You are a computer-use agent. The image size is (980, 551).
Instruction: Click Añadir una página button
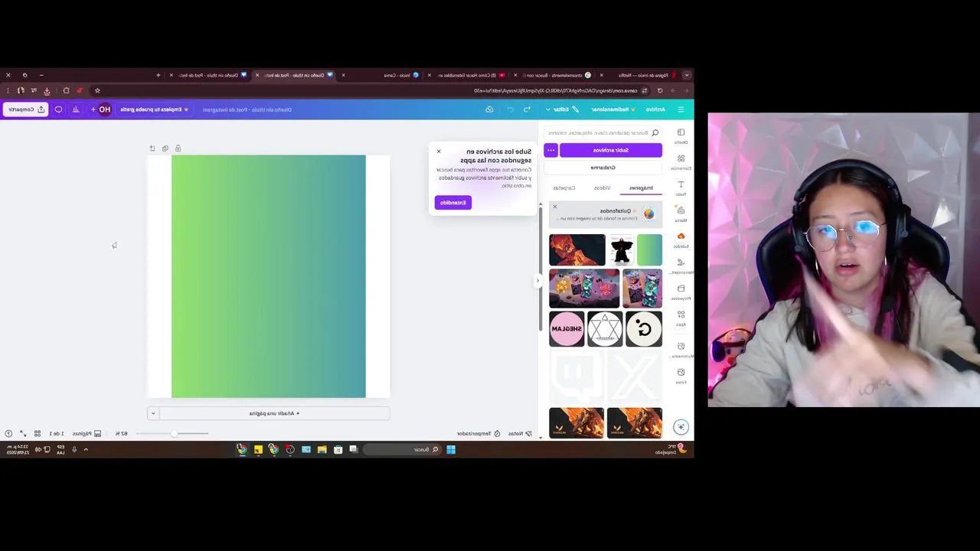pos(275,413)
